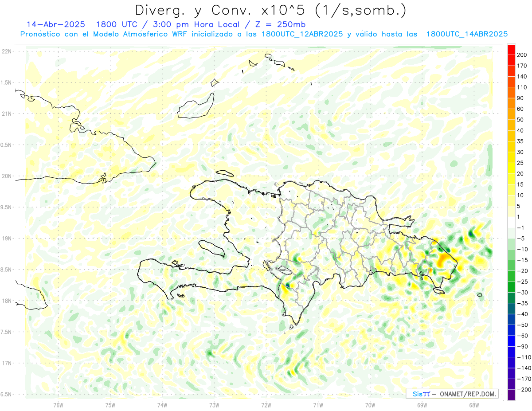Click the positive '40' colorbar value
Screen dimensions: 532x411
520,131
